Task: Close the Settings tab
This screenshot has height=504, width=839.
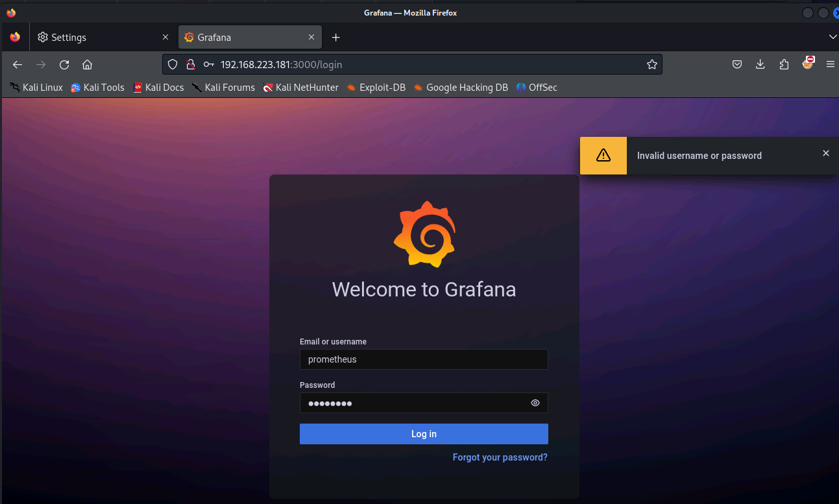Action: point(165,38)
